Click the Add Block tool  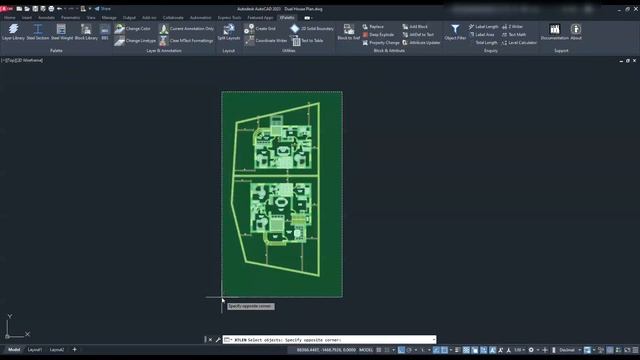click(415, 27)
